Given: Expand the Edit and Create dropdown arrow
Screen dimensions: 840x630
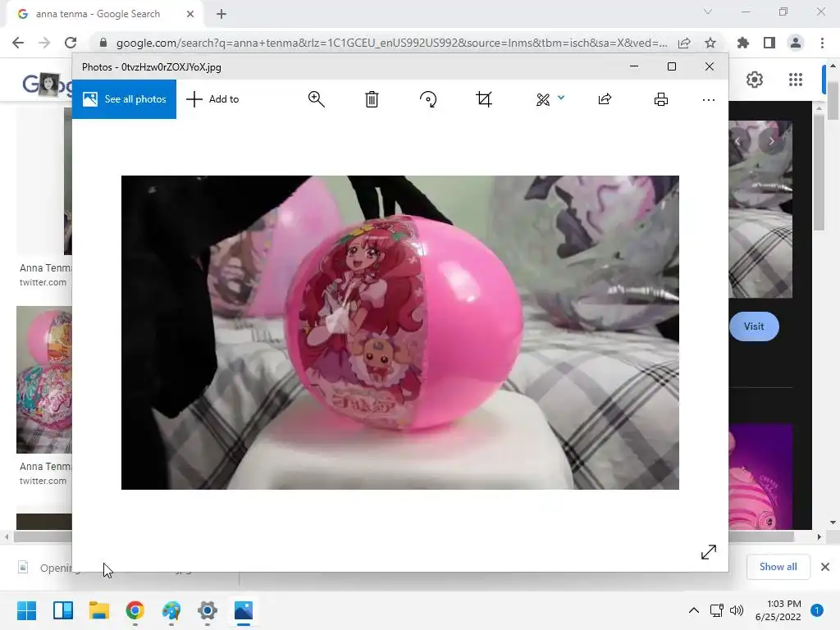Looking at the screenshot, I should [x=561, y=98].
